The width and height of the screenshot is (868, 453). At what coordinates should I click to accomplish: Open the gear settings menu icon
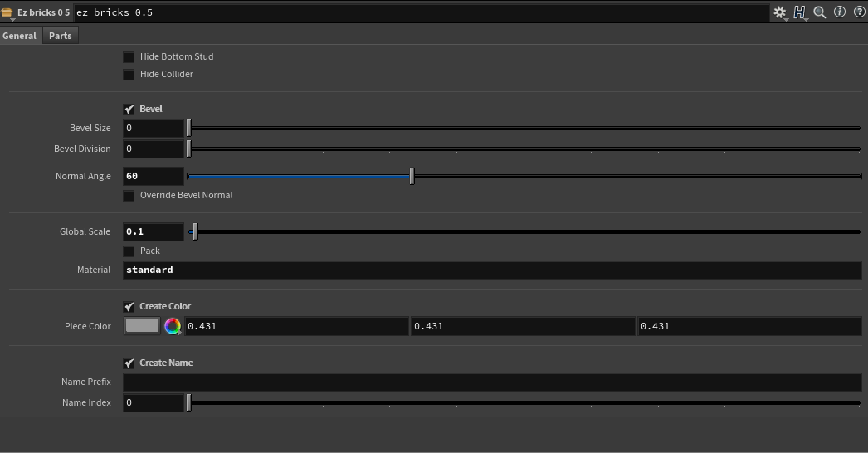[x=779, y=12]
